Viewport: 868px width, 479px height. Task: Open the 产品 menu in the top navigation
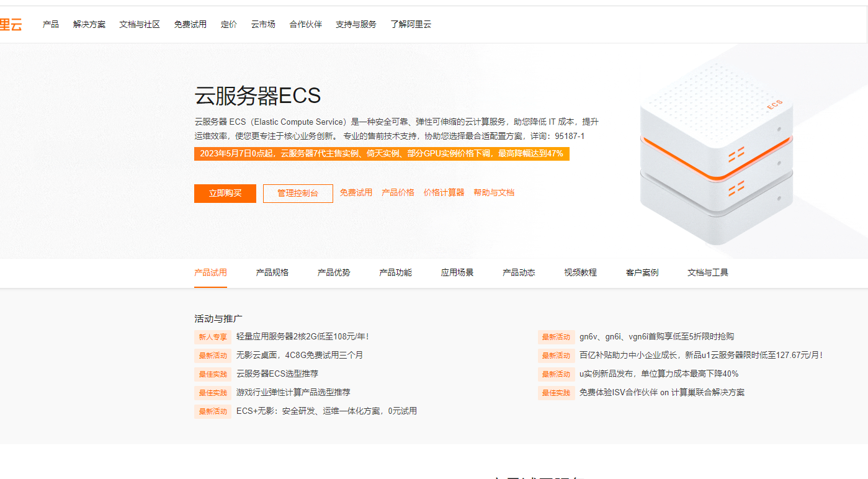tap(51, 25)
